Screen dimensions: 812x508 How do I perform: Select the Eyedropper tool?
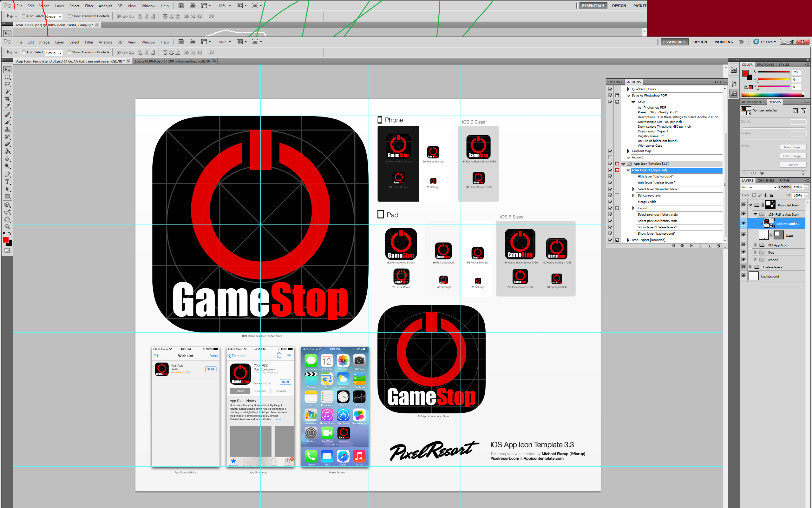7,106
